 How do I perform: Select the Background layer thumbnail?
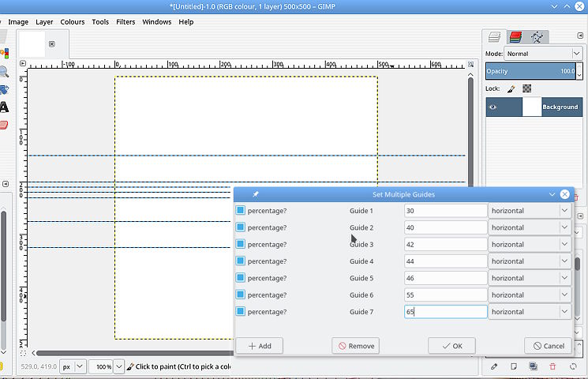pyautogui.click(x=532, y=107)
